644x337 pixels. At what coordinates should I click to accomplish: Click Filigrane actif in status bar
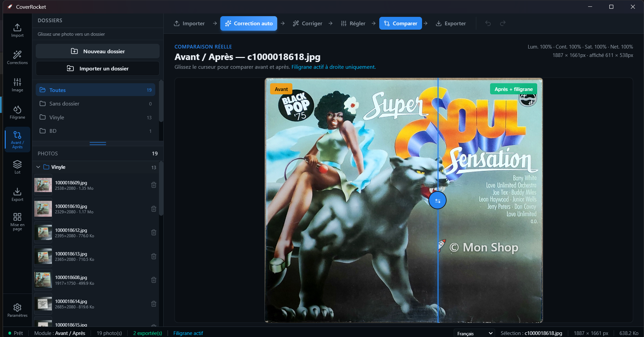188,333
